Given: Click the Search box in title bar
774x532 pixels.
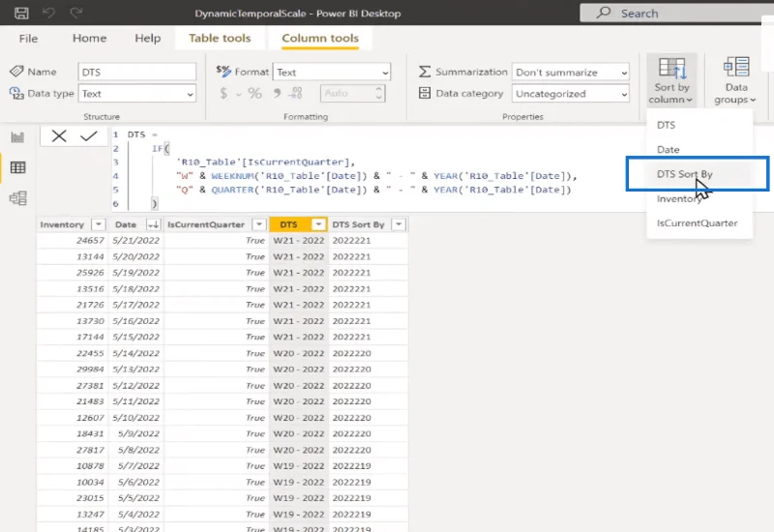Looking at the screenshot, I should [x=676, y=13].
